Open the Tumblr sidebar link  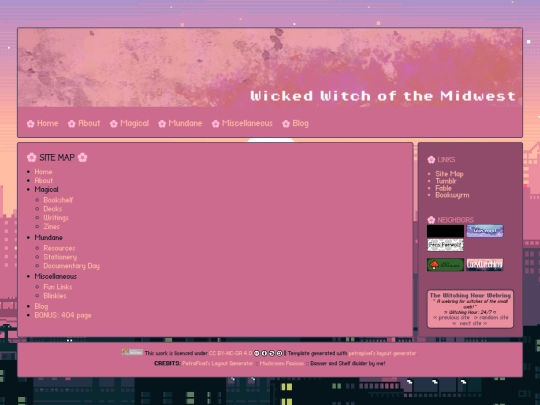446,181
